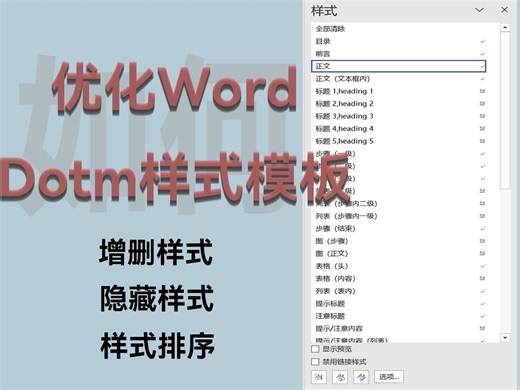This screenshot has height=390, width=520.
Task: Apply the 列表（步骤内一级）style
Action: click(399, 216)
